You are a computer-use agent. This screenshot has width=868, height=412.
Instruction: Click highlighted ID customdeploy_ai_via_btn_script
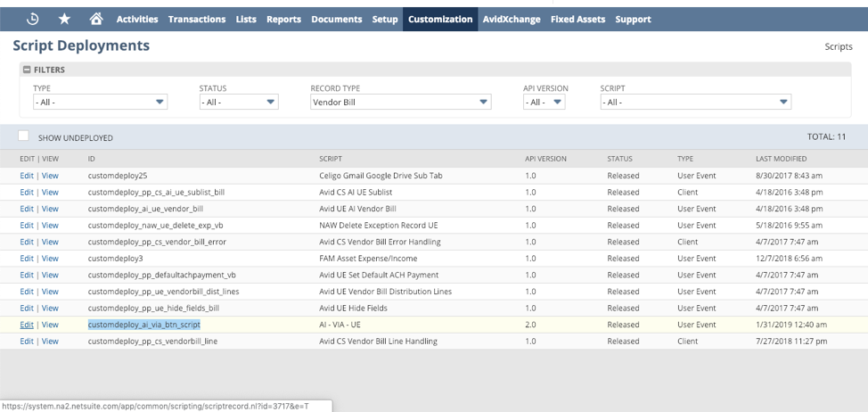pos(144,325)
